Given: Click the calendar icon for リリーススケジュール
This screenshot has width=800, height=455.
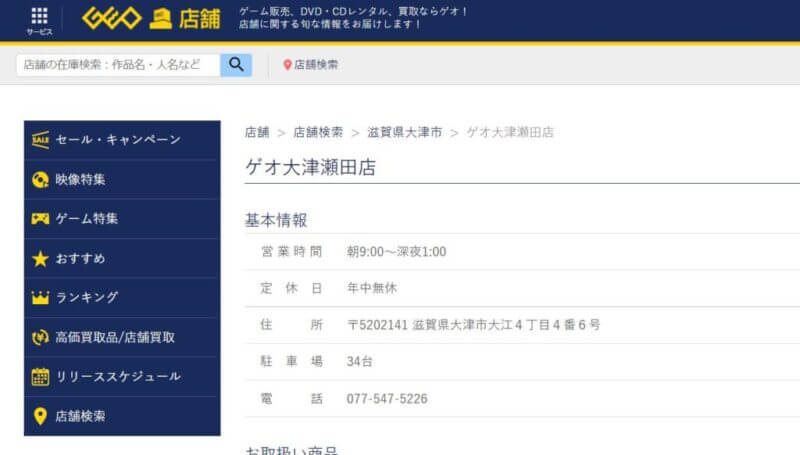Looking at the screenshot, I should point(40,376).
